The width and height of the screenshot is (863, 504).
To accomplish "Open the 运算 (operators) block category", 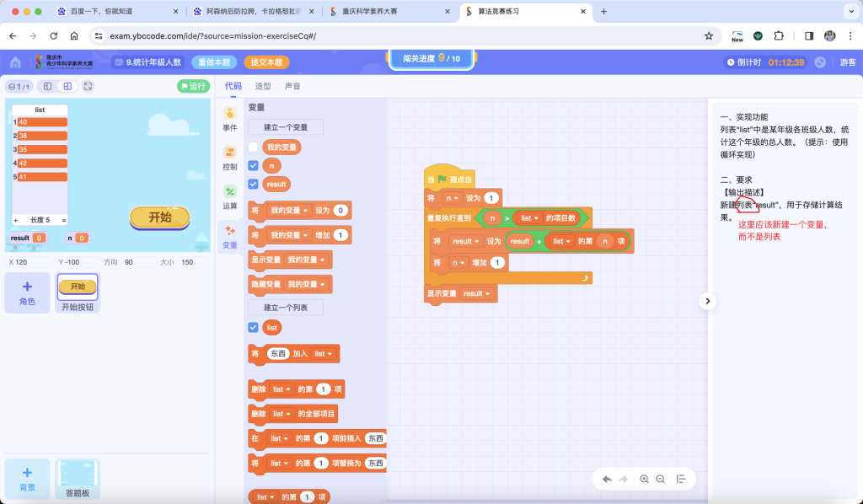I will 230,197.
